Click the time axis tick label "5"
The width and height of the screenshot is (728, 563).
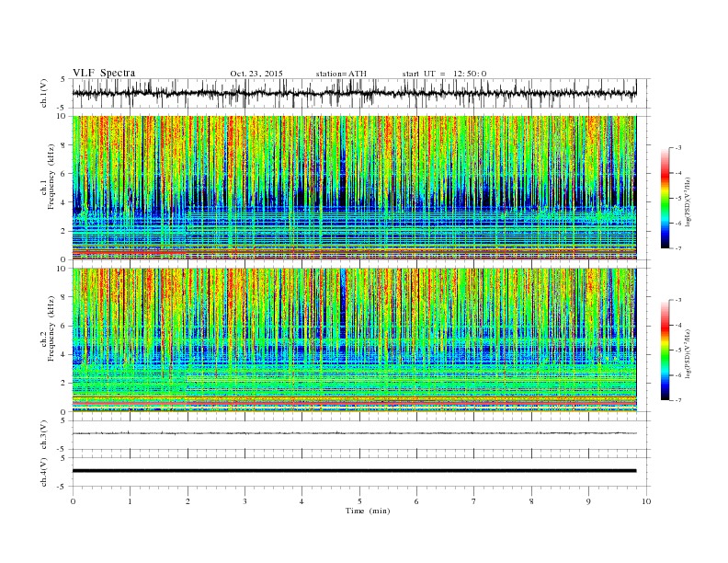(x=359, y=501)
